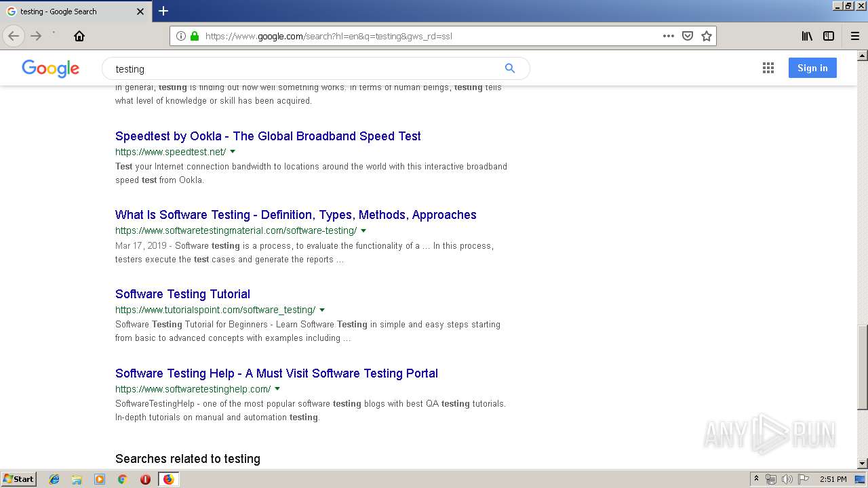Launch Opera from taskbar
The width and height of the screenshot is (868, 488).
145,479
